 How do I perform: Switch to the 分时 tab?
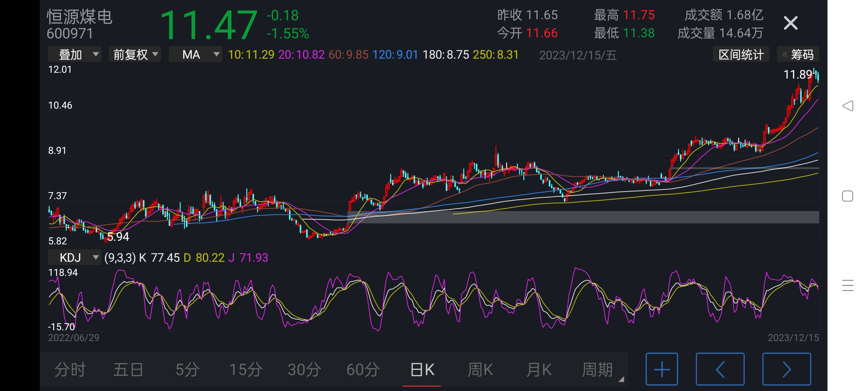tap(70, 370)
